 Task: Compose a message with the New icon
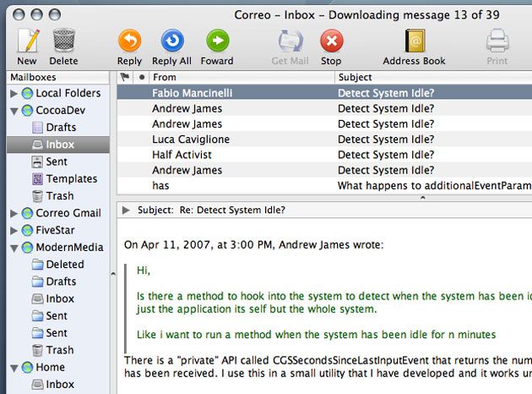[28, 41]
